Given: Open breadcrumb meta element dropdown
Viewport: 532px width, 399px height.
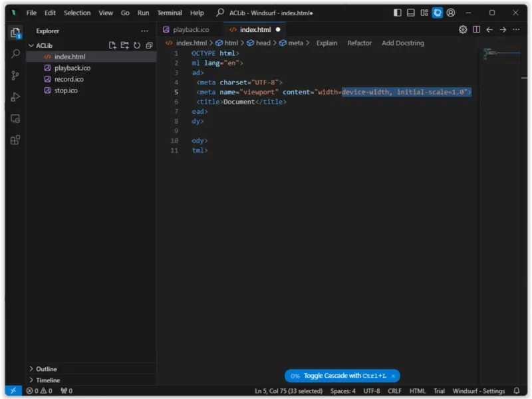Looking at the screenshot, I should (x=291, y=43).
